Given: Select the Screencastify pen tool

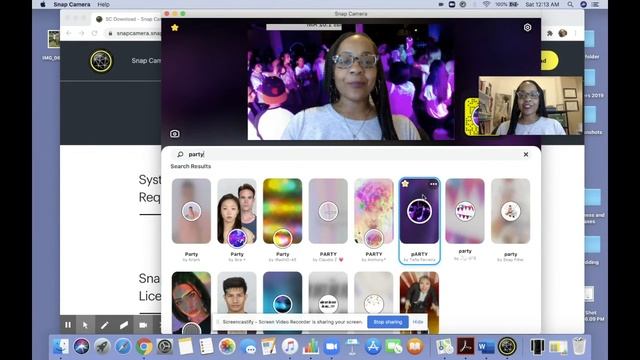Looking at the screenshot, I should coord(104,325).
